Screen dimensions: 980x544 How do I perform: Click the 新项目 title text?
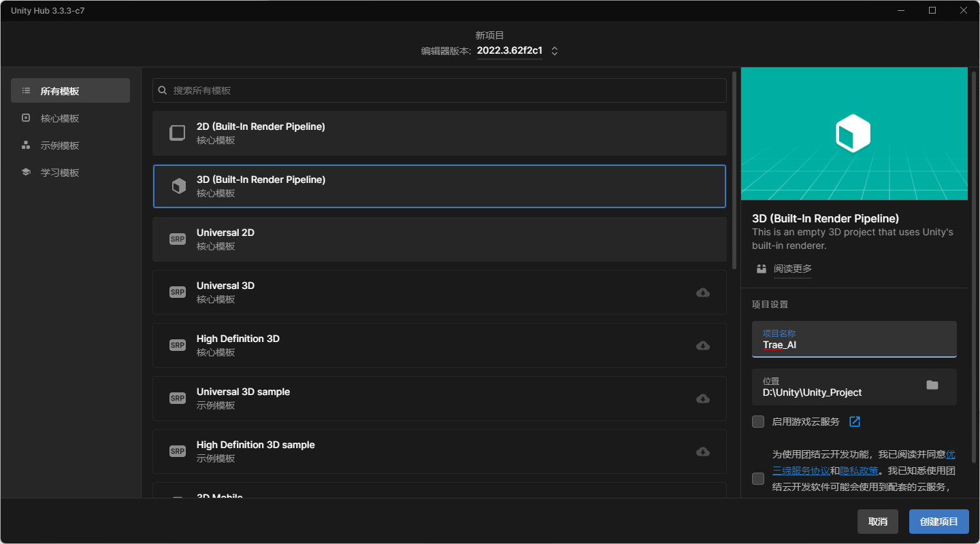click(489, 35)
